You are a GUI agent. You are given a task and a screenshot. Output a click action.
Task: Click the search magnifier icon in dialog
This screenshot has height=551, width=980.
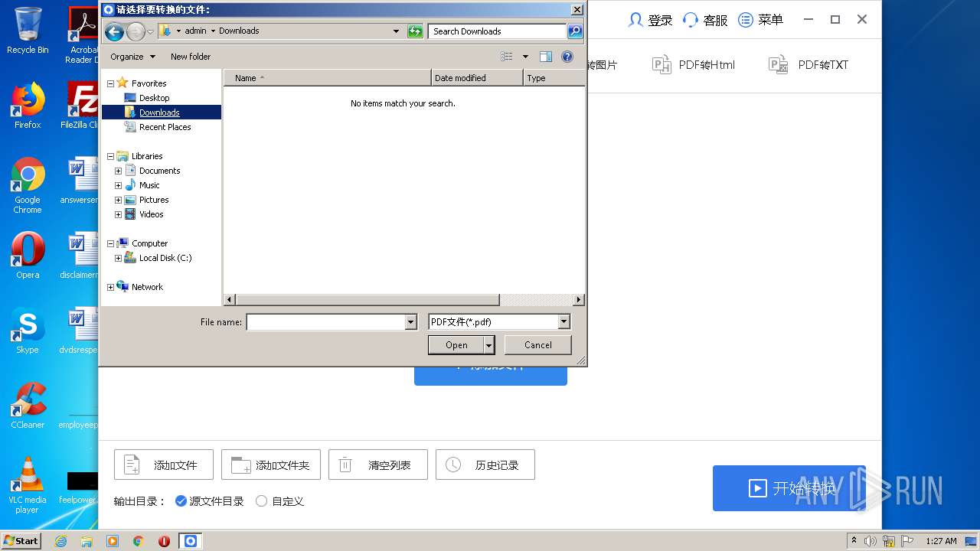[x=575, y=31]
